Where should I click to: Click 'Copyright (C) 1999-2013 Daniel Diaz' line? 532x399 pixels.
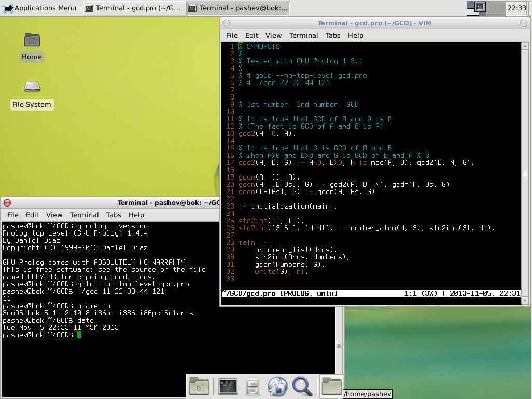pos(75,247)
